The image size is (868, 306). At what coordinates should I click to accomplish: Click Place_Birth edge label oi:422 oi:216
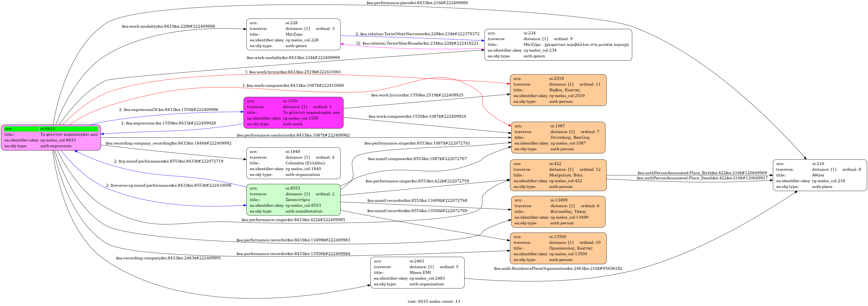pos(702,173)
